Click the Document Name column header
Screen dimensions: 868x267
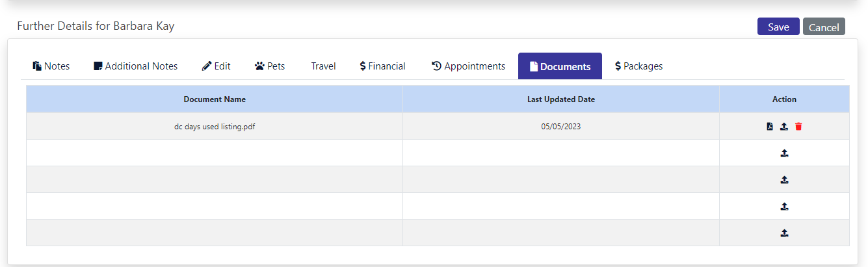(x=215, y=99)
